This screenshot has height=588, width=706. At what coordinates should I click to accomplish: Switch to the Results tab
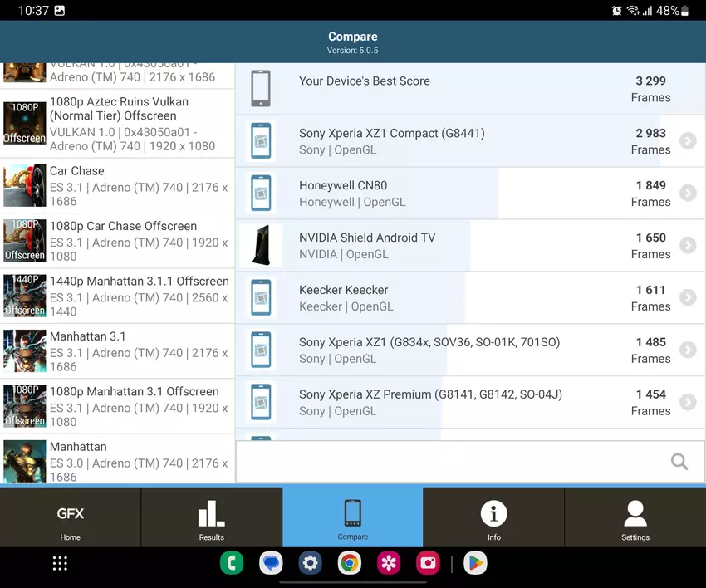coord(212,518)
